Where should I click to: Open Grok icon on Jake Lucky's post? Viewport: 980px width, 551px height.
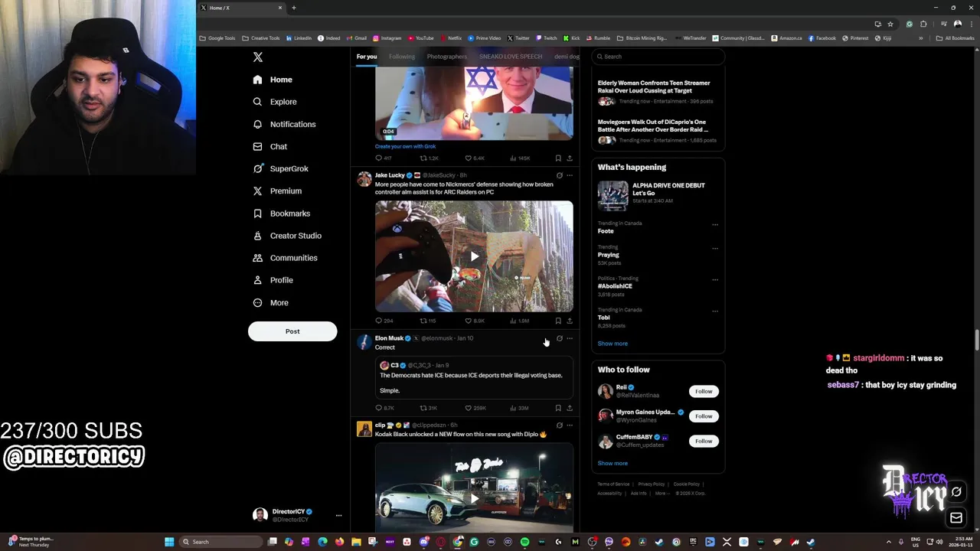pyautogui.click(x=559, y=175)
